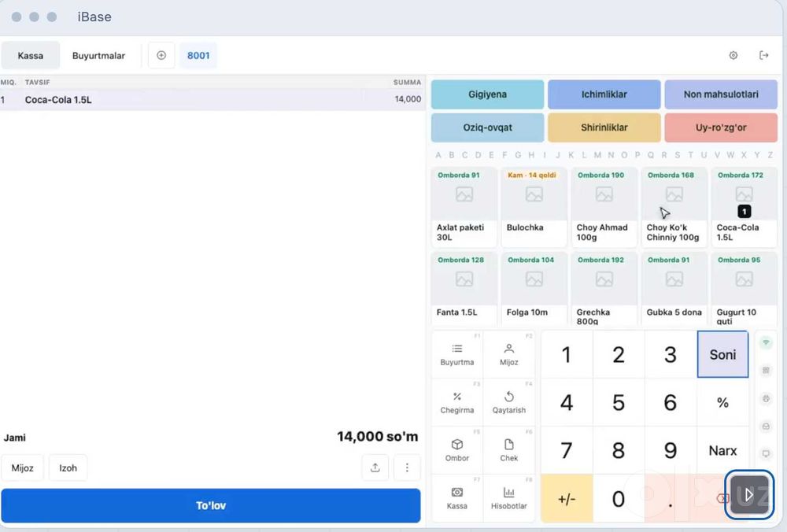Tap keypad digit 9
Viewport: 787px width, 532px height.
click(670, 450)
